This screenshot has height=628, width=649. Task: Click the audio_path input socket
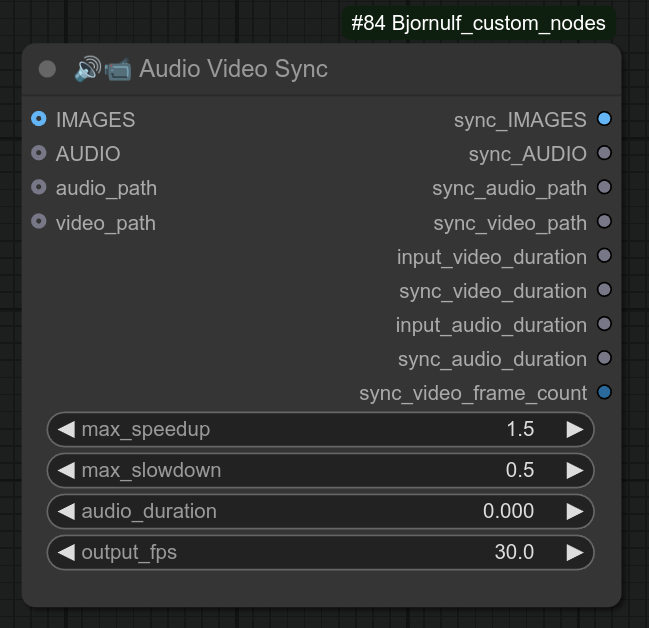[39, 187]
